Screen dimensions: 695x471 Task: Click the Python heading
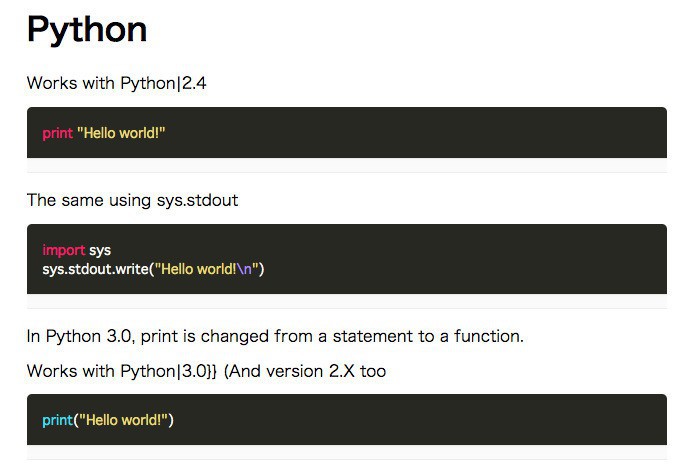pos(87,30)
